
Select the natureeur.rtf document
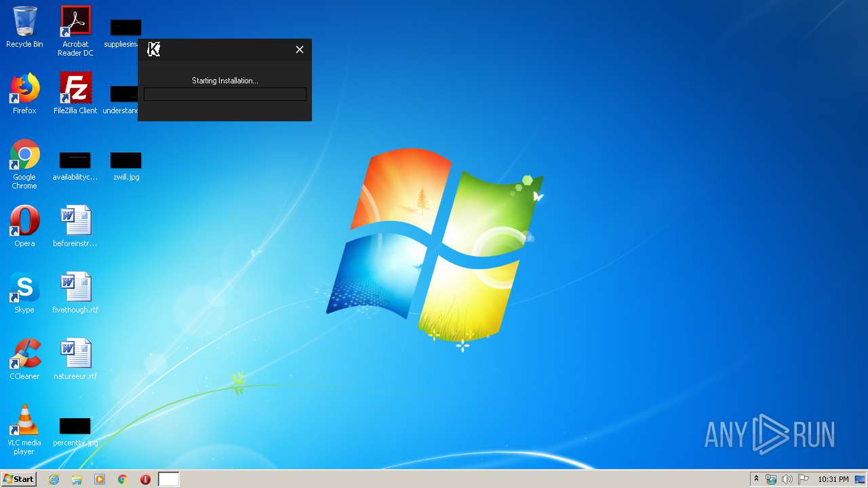pos(75,359)
